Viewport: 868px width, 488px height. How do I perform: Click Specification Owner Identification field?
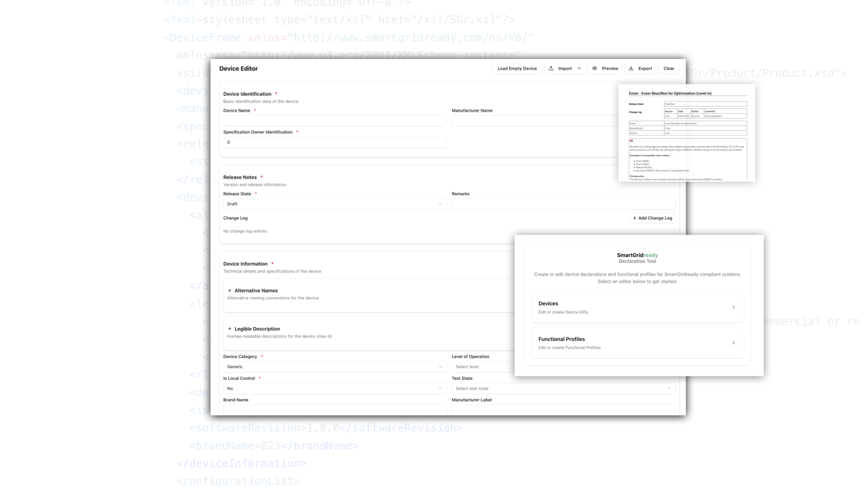(335, 142)
